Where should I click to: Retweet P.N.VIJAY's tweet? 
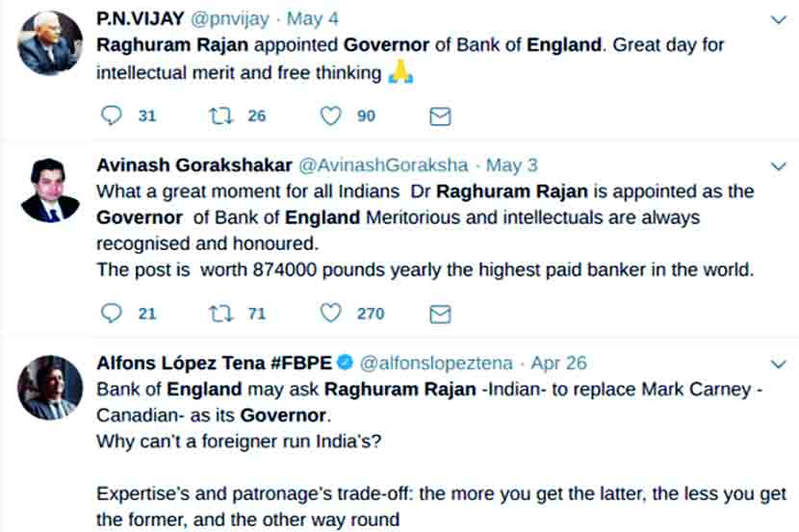(220, 116)
